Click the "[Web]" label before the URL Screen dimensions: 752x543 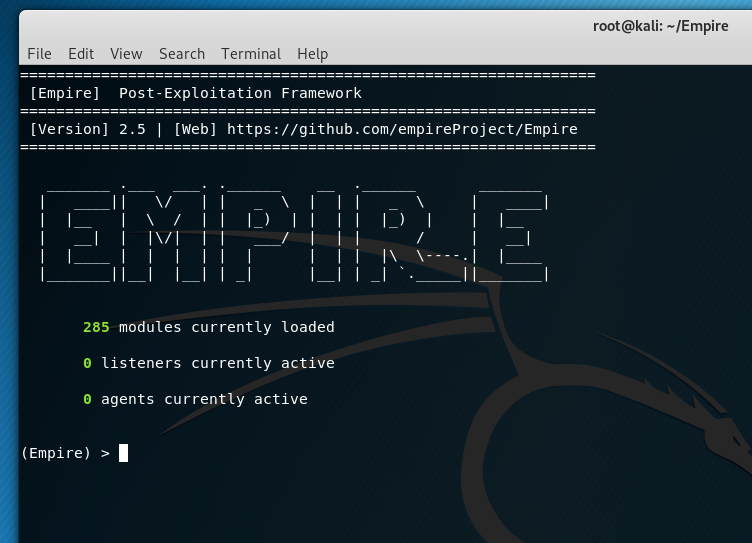(x=196, y=129)
